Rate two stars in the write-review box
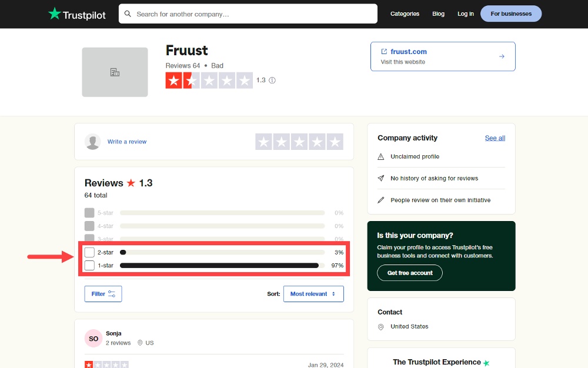Viewport: 588px width, 368px height. [281, 142]
